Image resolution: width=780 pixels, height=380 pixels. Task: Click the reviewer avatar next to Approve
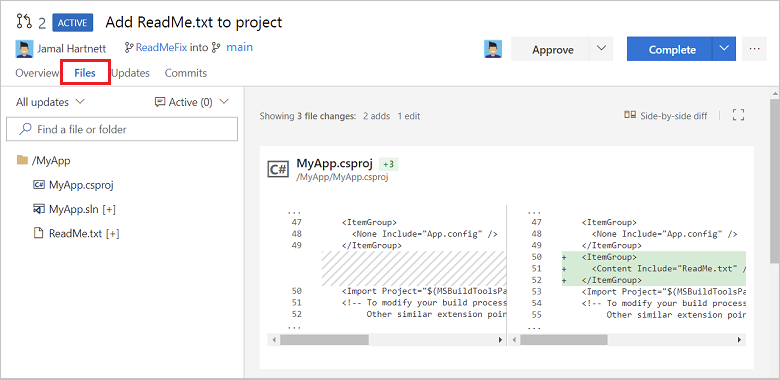(492, 49)
